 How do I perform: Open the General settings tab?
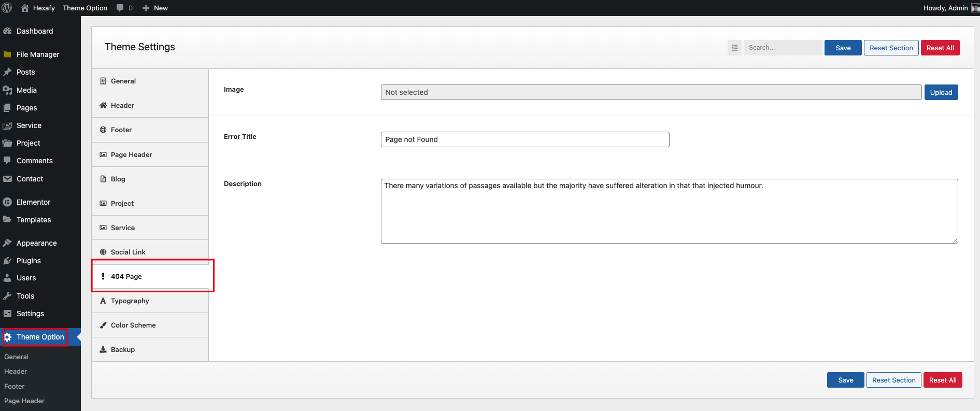[150, 81]
